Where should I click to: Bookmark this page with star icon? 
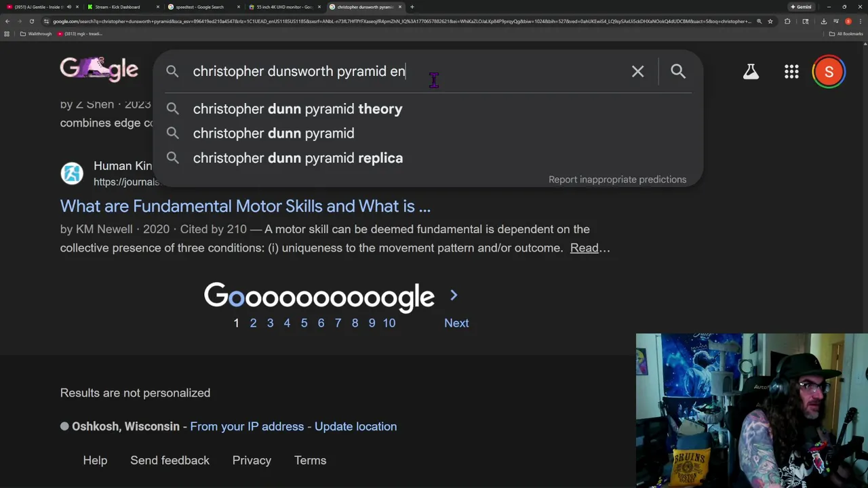click(770, 21)
